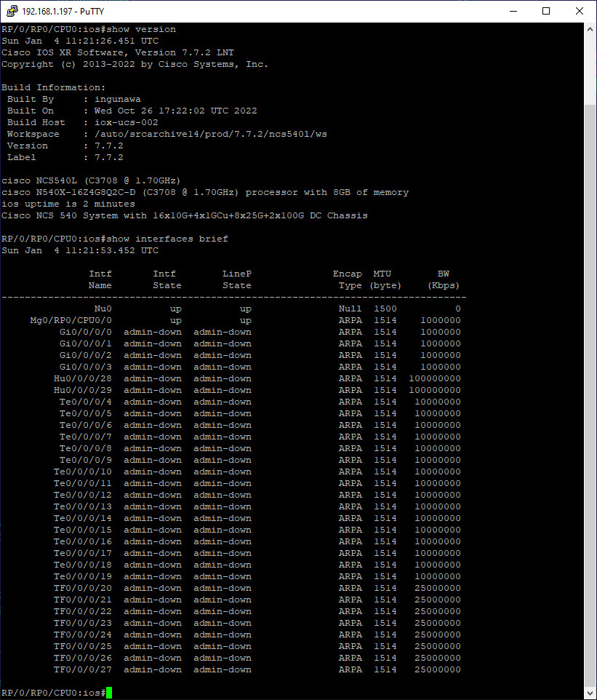Click the scrollbar track above the thumb
The height and width of the screenshot is (700, 597).
click(x=590, y=69)
